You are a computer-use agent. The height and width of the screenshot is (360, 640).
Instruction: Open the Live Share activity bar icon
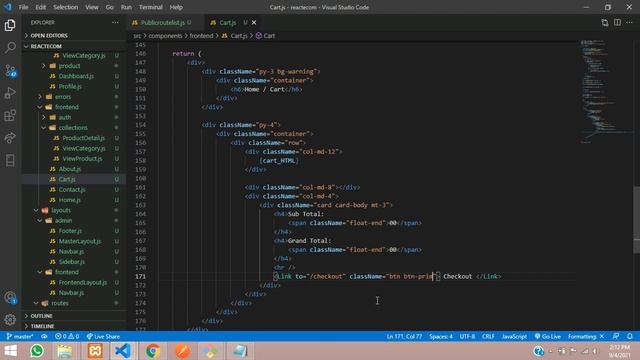point(10,138)
